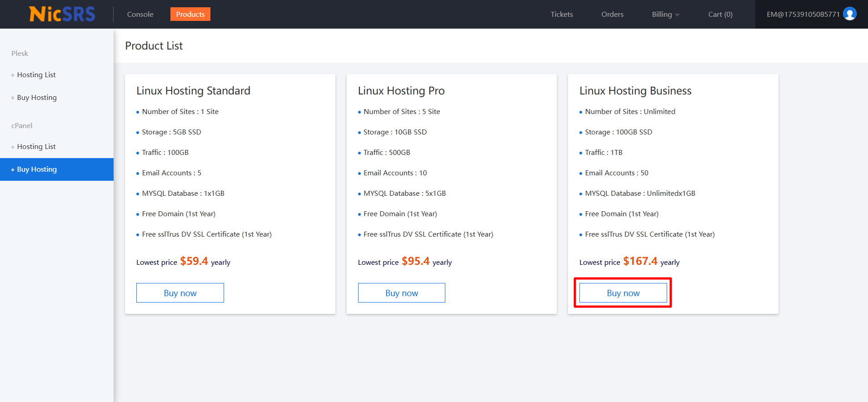Click the Plesk sidebar section label

(20, 54)
